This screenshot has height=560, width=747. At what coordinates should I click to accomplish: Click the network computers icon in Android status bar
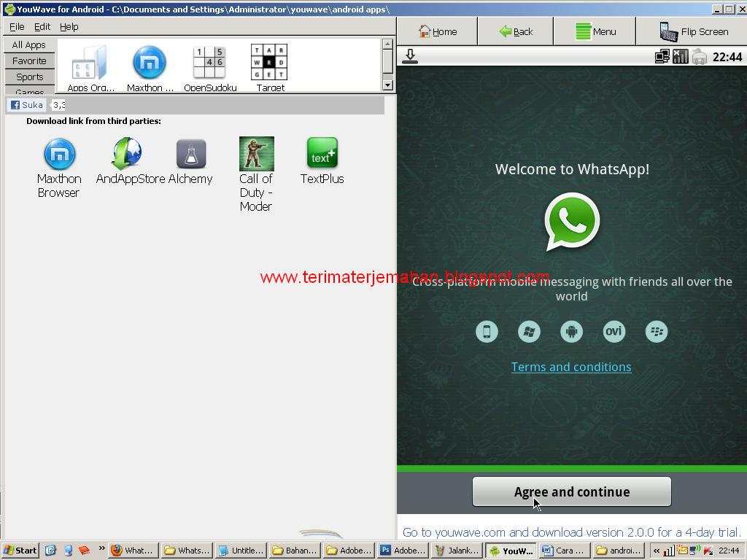click(x=662, y=56)
